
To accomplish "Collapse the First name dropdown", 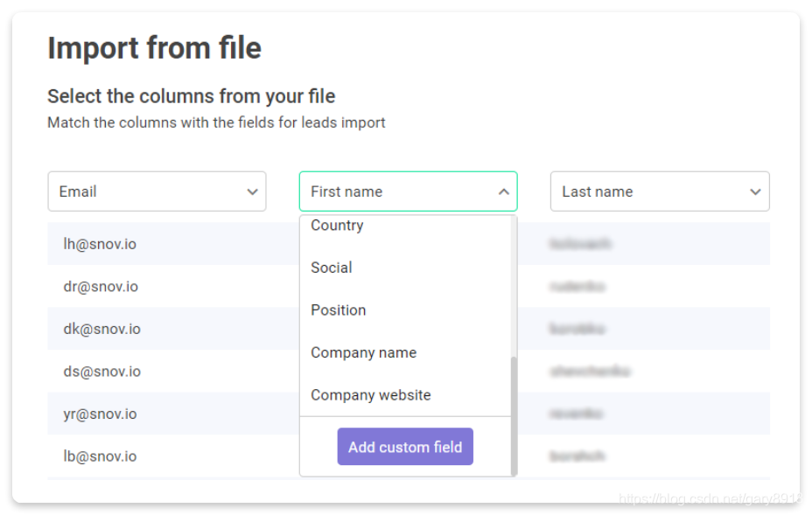I will point(408,191).
